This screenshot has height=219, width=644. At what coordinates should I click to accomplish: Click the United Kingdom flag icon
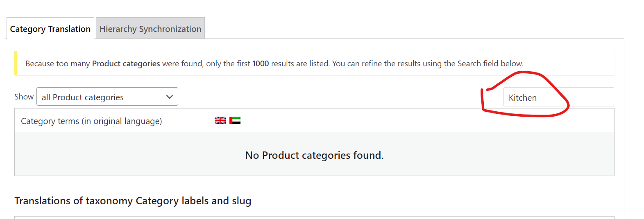click(220, 120)
